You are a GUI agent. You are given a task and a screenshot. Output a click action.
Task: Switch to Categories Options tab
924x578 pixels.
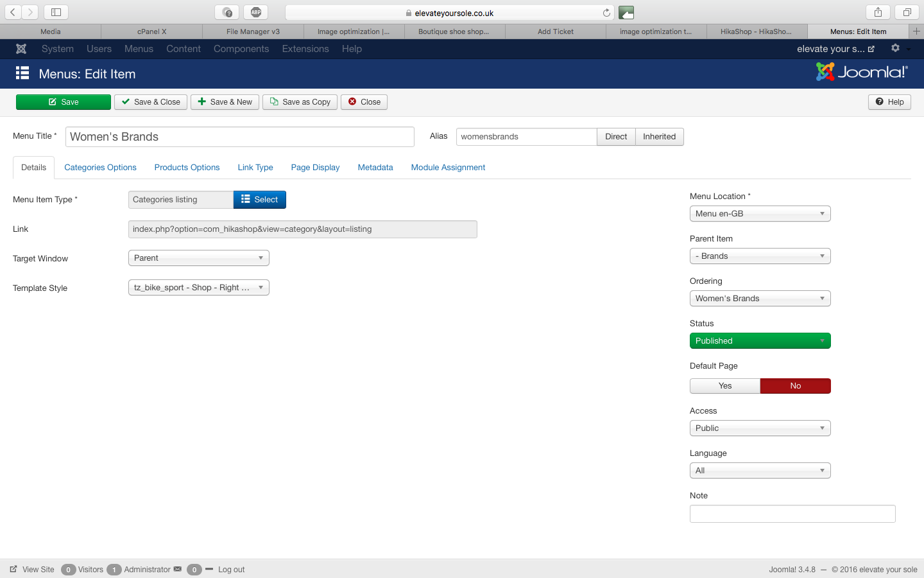tap(100, 168)
